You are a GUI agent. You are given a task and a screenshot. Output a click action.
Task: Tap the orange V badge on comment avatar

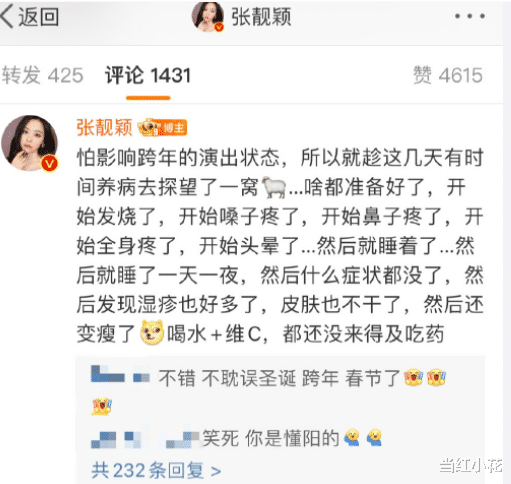coord(49,164)
